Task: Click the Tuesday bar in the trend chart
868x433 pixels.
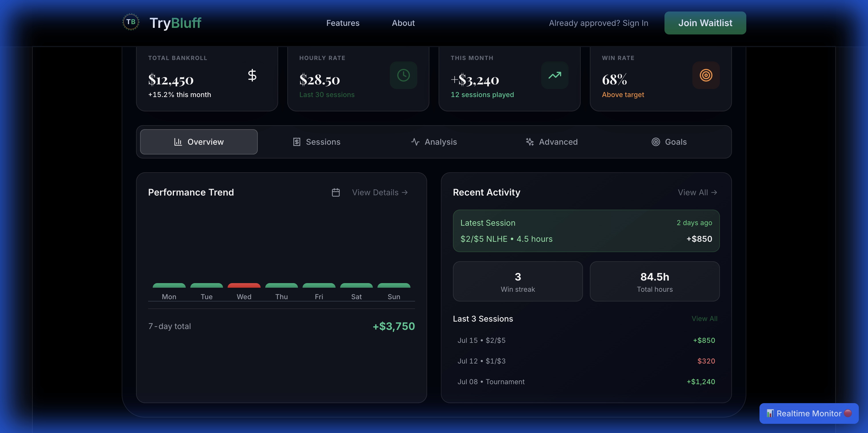Action: (207, 286)
